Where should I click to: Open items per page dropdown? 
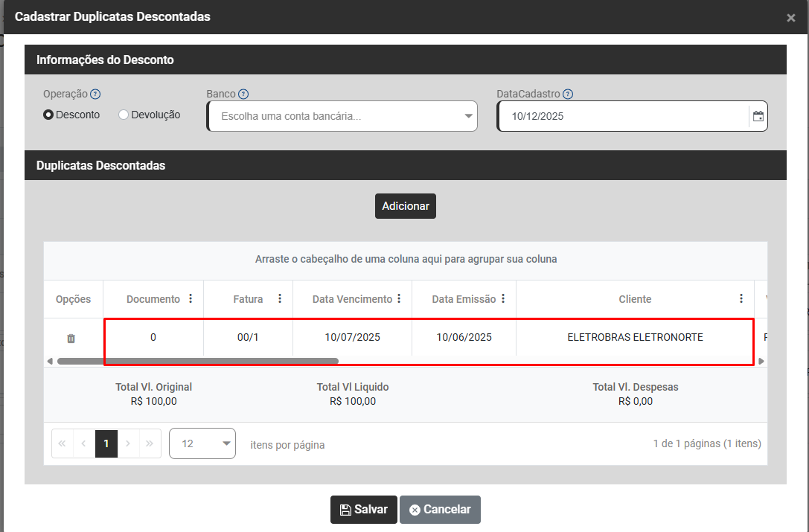coord(202,443)
